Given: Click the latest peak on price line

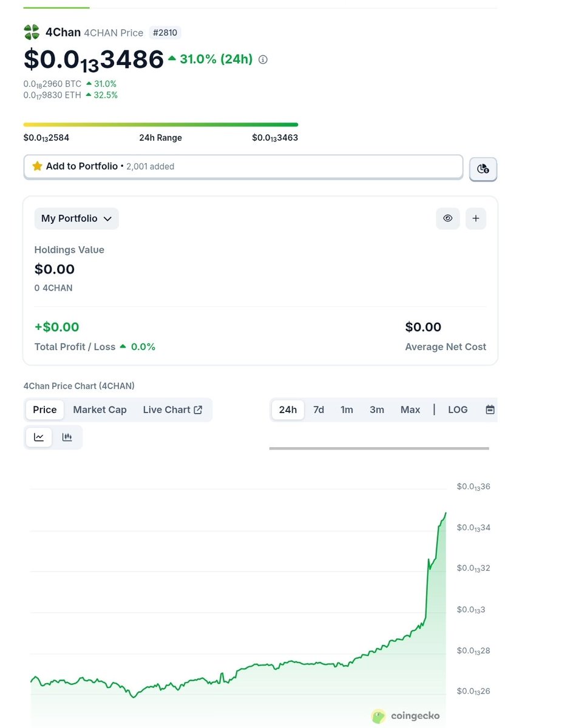Looking at the screenshot, I should tap(446, 513).
